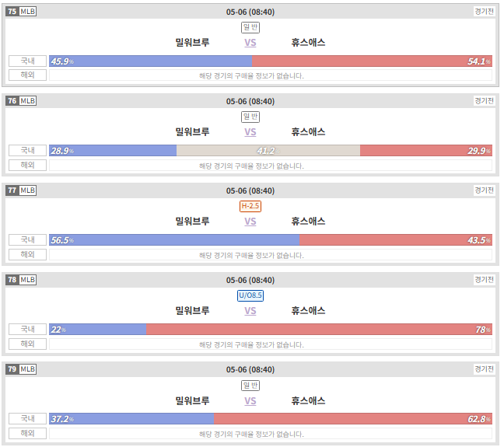
Task: Click the 일반 badge in match 79
Action: [x=250, y=386]
